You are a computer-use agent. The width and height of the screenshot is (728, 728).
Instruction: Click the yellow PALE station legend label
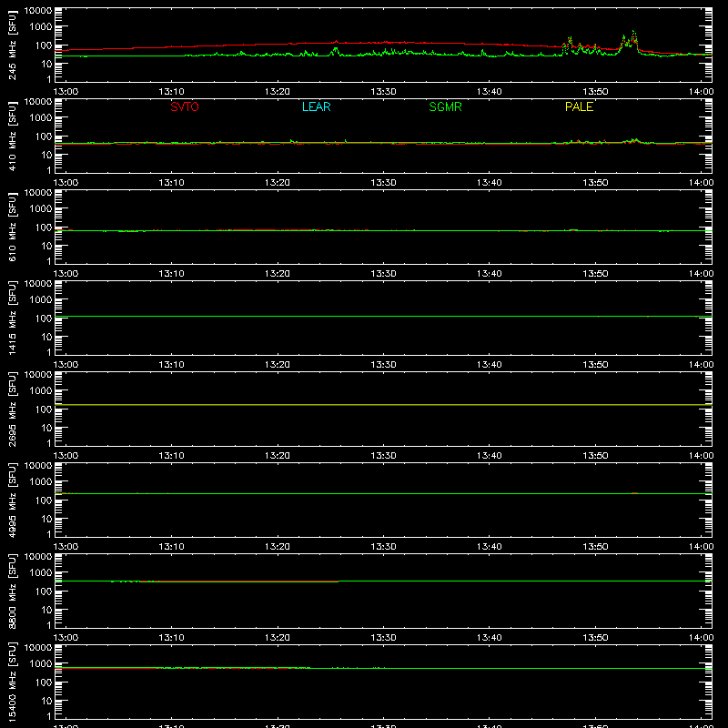[x=579, y=106]
